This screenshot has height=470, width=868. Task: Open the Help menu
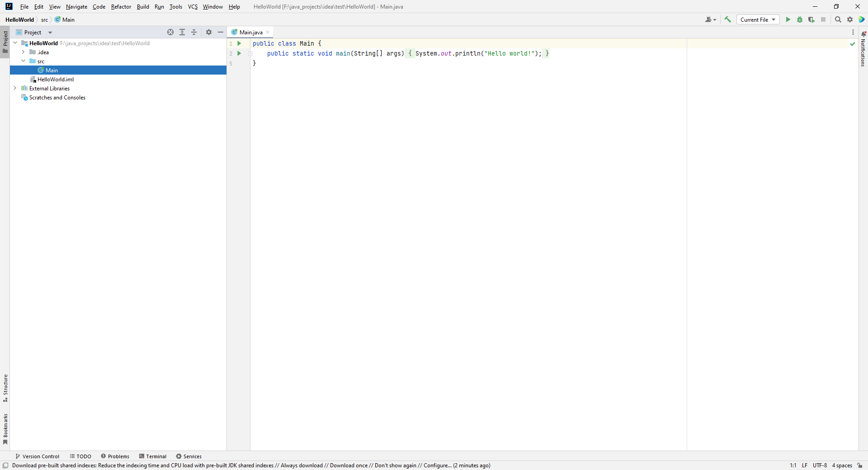(x=234, y=7)
